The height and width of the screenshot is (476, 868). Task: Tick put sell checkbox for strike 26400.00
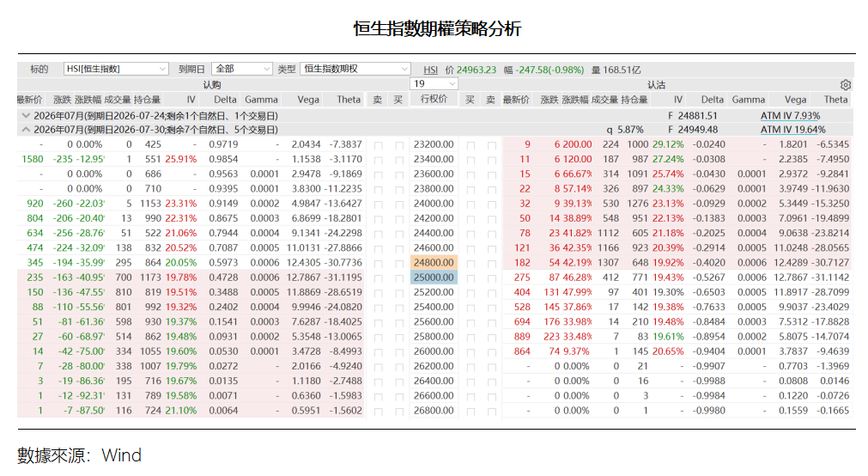492,382
